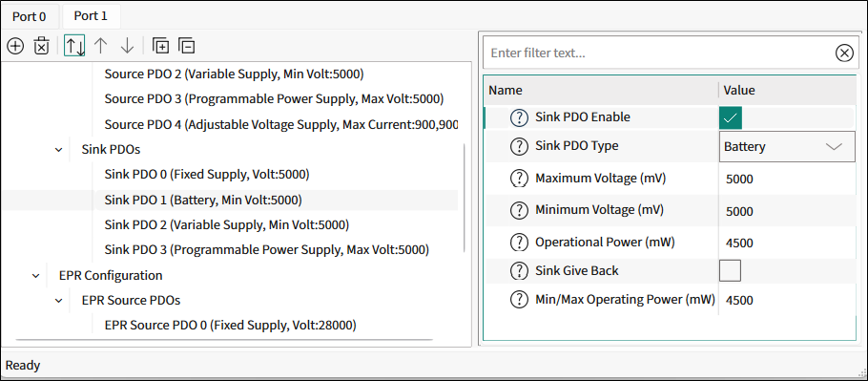This screenshot has height=381, width=868.
Task: Select EPR Source PDO 0 Fixed Supply
Action: click(x=230, y=325)
